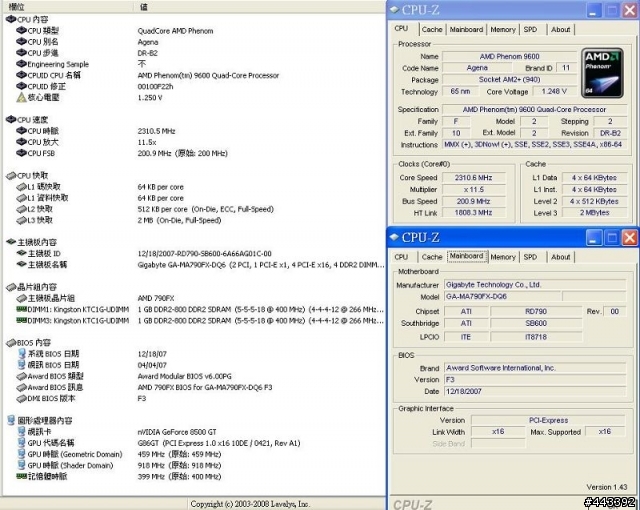Click Award Modular BIOS v6.00PG value

(184, 376)
